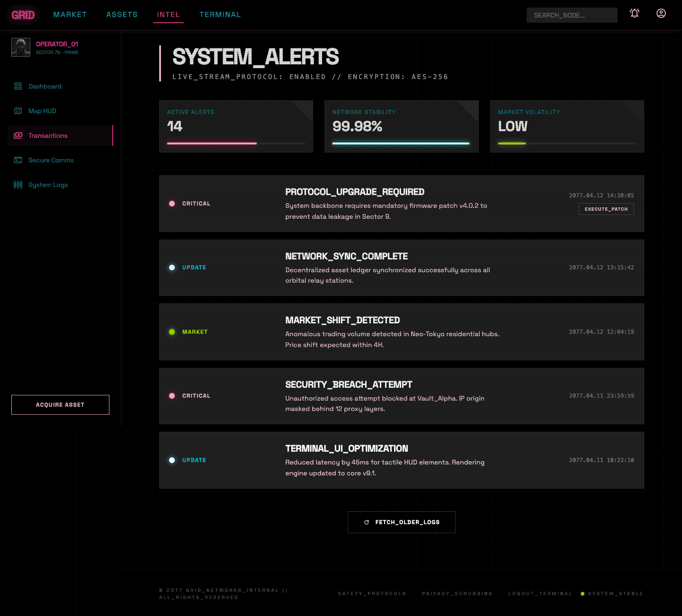The height and width of the screenshot is (616, 682).
Task: Click the Dashboard grid icon in sidebar
Action: point(18,86)
